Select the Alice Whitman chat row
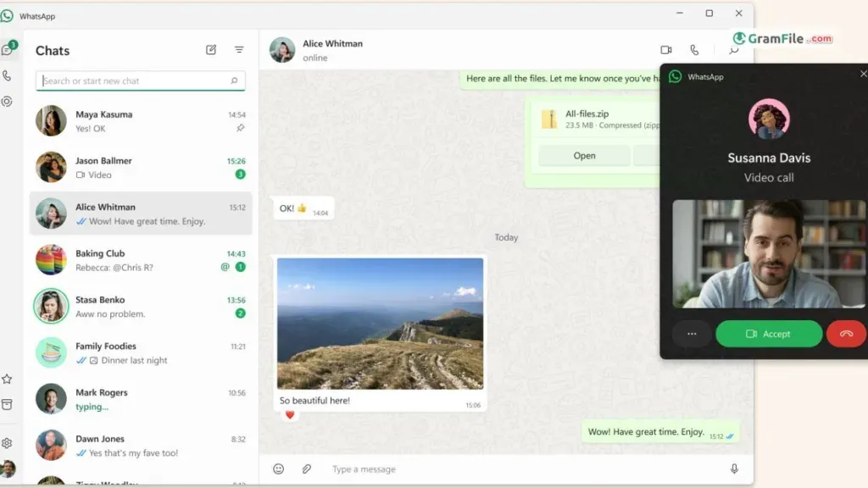The image size is (868, 488). 141,213
